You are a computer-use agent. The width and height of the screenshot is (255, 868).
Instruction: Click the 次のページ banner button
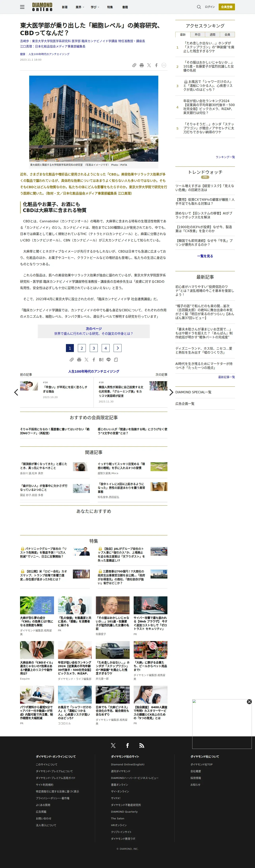[94, 331]
